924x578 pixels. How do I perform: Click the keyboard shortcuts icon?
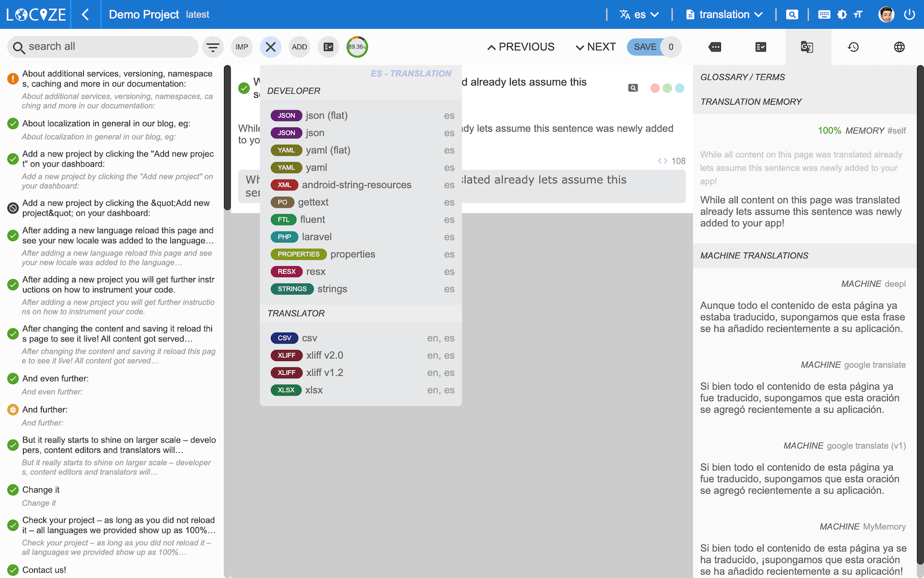click(824, 14)
